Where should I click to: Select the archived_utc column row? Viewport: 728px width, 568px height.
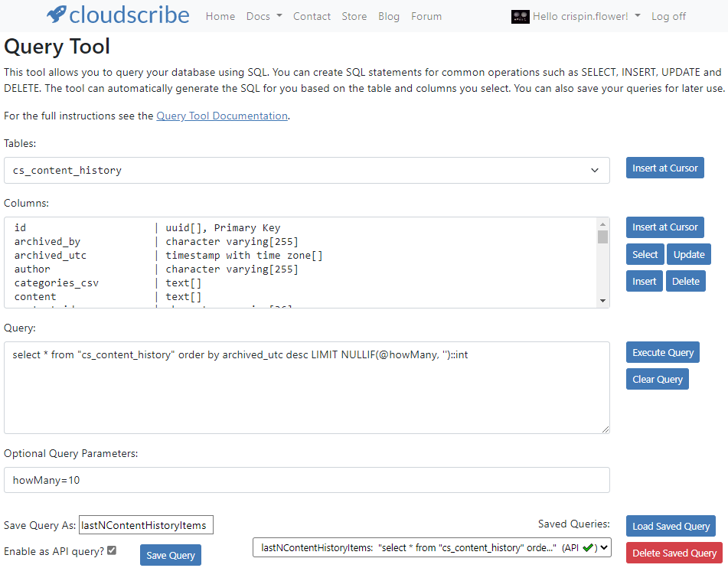point(302,256)
